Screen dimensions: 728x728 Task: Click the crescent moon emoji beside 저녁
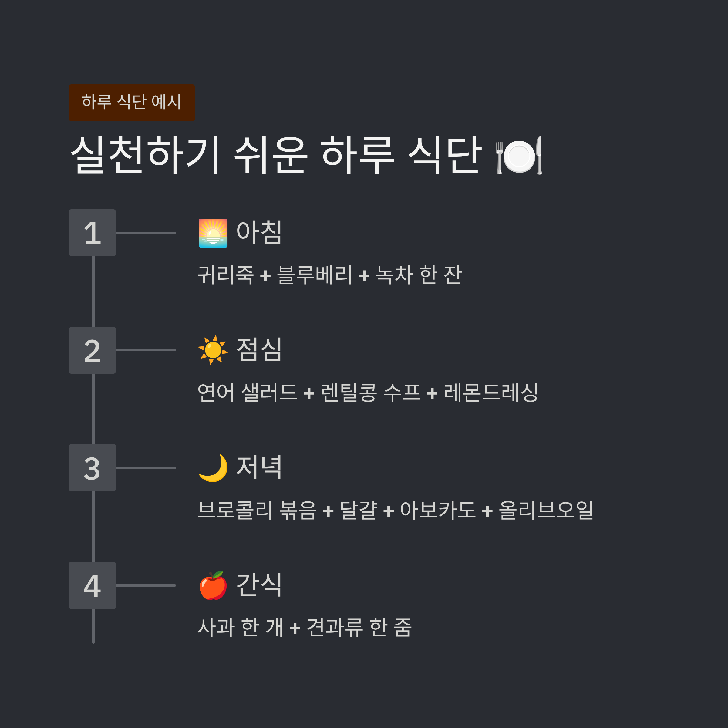pos(213,468)
